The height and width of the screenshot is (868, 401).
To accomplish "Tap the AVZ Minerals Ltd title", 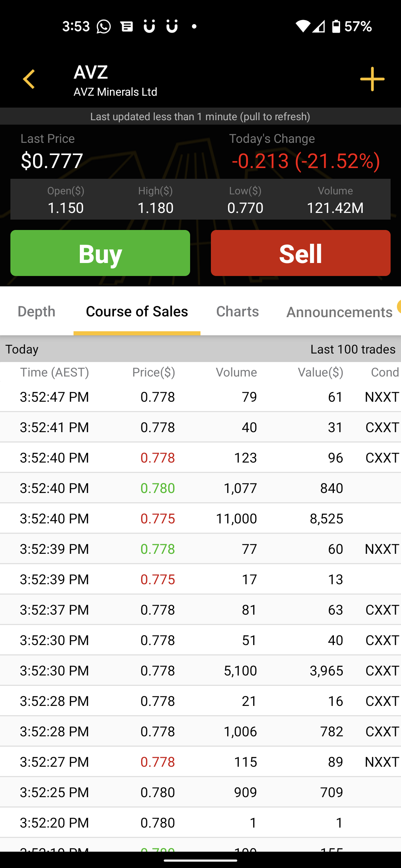I will [x=115, y=92].
